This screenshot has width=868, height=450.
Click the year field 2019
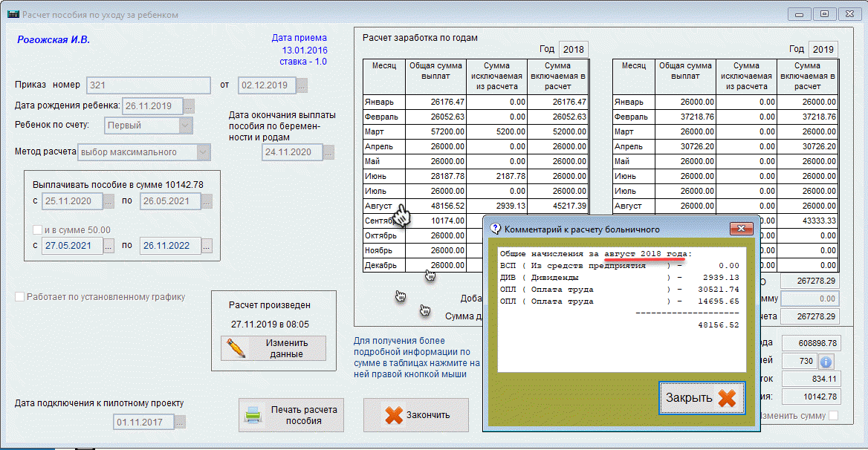click(823, 49)
